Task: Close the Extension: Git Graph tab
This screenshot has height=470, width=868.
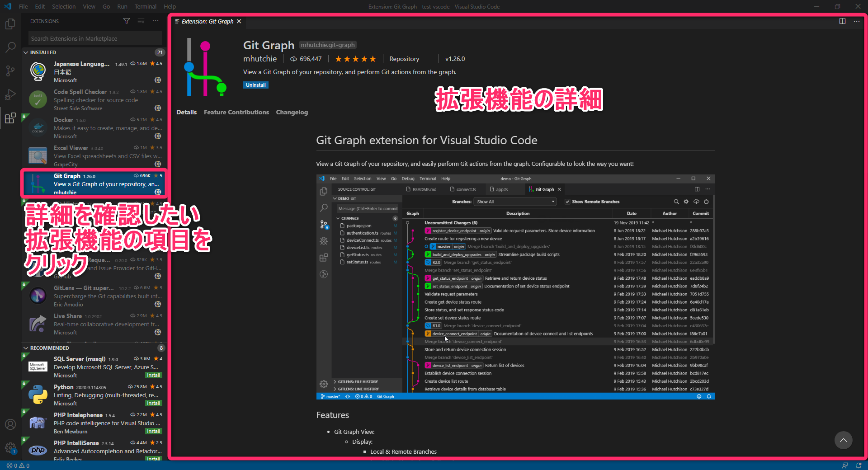Action: [x=239, y=21]
